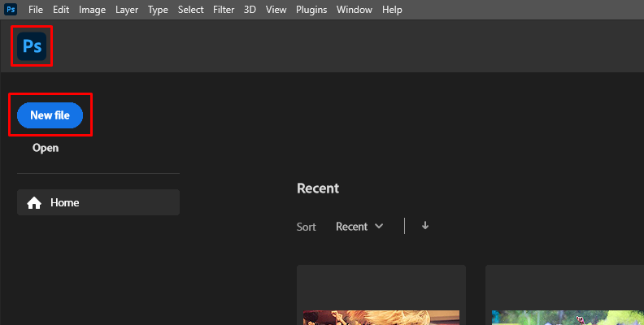Click the Sort label text

click(306, 227)
